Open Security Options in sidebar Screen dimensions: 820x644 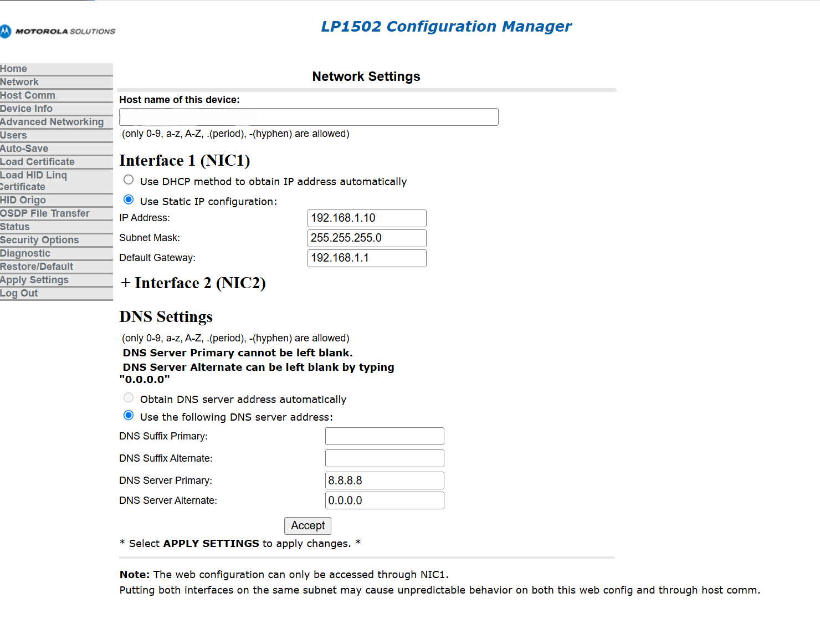coord(39,240)
